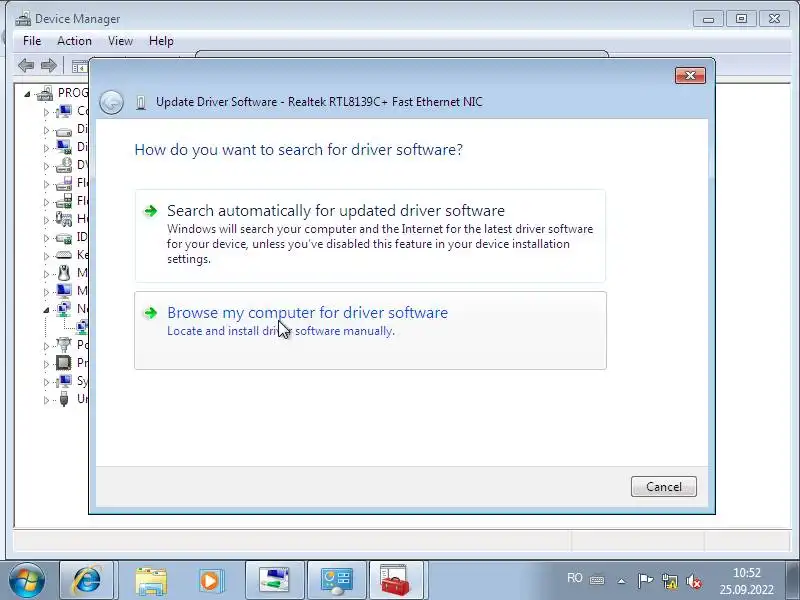Open Windows Explorer from the taskbar
The image size is (800, 600).
pos(151,581)
